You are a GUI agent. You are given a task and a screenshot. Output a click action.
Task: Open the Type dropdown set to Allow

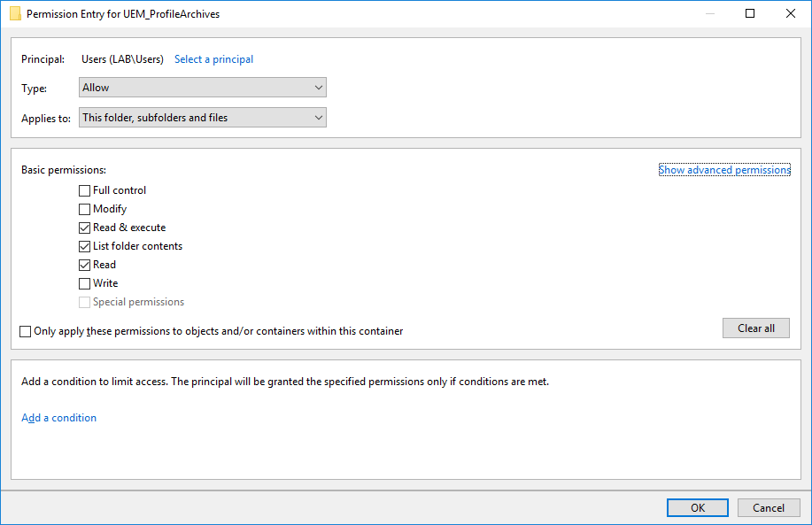(203, 88)
